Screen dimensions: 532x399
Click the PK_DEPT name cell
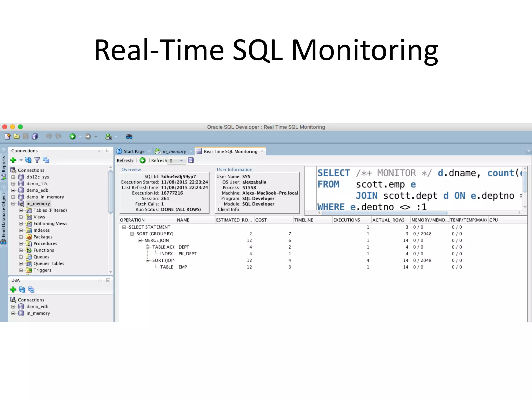(188, 254)
